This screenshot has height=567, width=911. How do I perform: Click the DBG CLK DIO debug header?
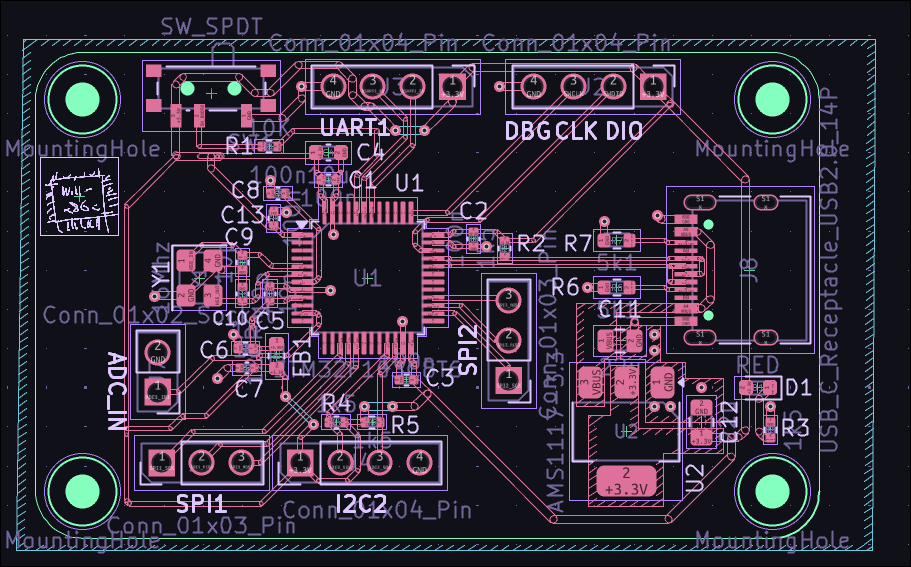click(590, 88)
